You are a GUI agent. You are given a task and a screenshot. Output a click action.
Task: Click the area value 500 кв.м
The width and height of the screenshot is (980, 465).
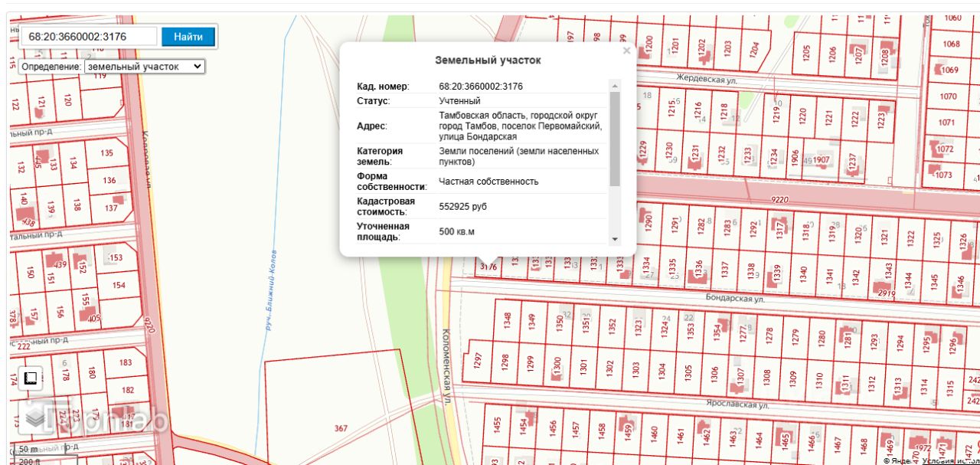click(x=457, y=231)
